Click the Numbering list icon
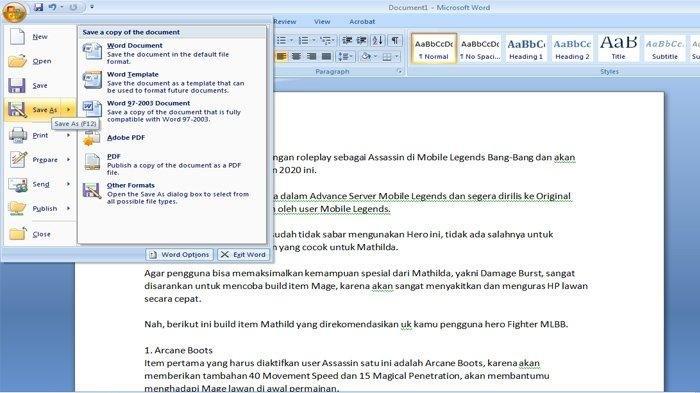Image resolution: width=700 pixels, height=393 pixels. (x=304, y=41)
